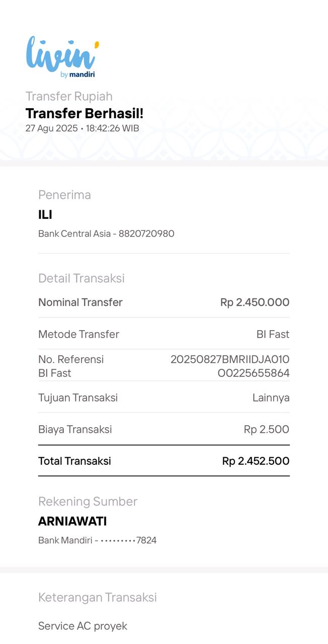Click the Transfer Berhasil! heading
This screenshot has height=644, width=328.
point(85,114)
